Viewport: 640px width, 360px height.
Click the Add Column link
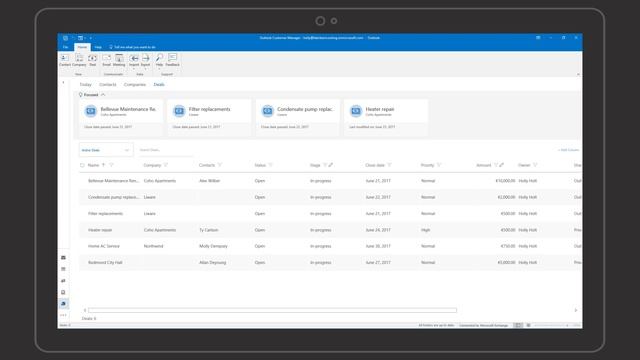click(x=568, y=150)
